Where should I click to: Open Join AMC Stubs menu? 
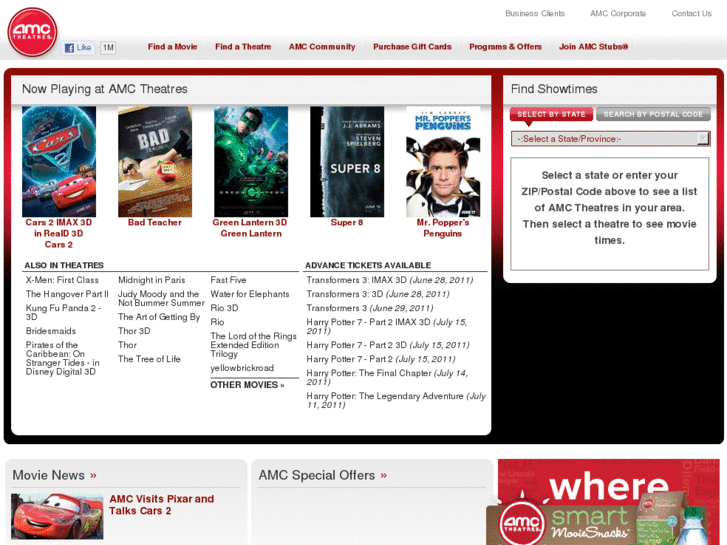[593, 46]
